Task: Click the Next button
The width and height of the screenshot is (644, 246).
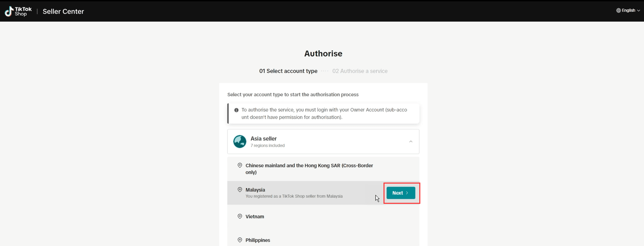Action: pyautogui.click(x=401, y=193)
